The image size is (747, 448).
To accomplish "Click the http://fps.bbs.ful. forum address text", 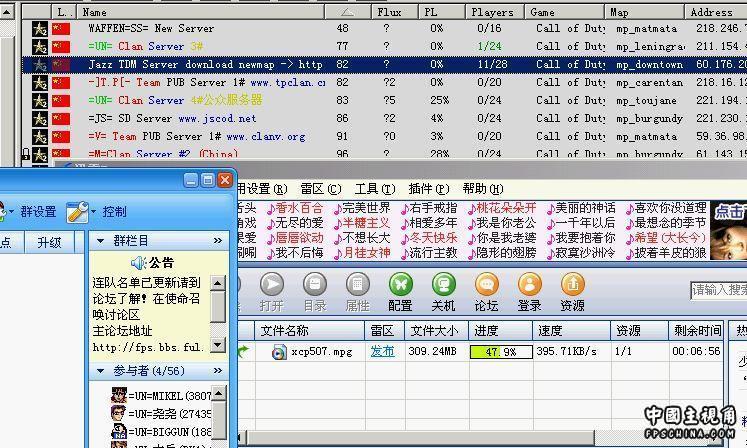I will coord(148,347).
